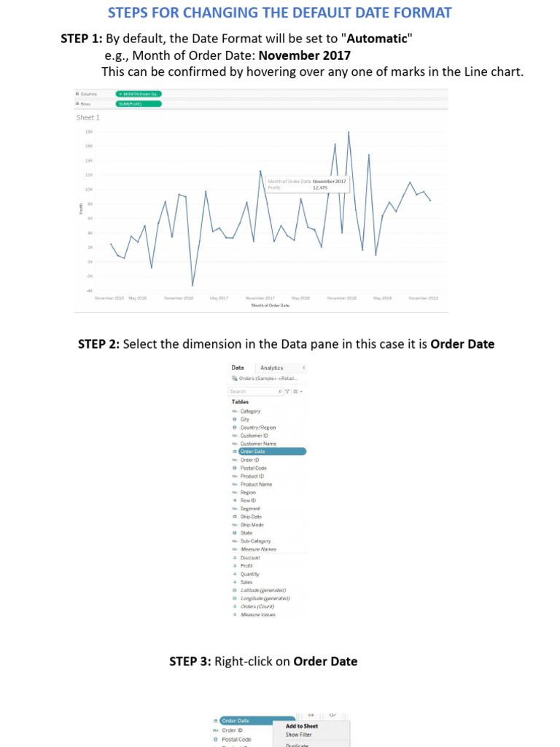Click the globe icon next to City

[x=235, y=419]
